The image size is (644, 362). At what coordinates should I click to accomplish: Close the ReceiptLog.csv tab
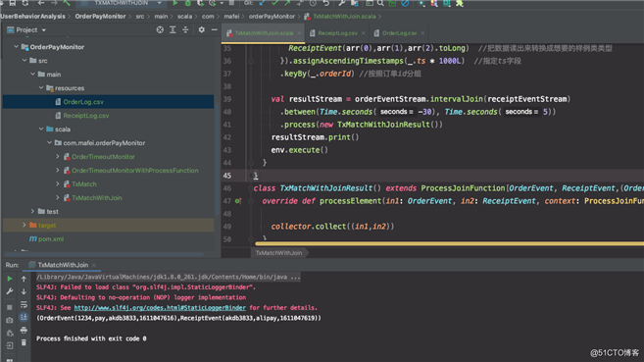click(x=363, y=33)
